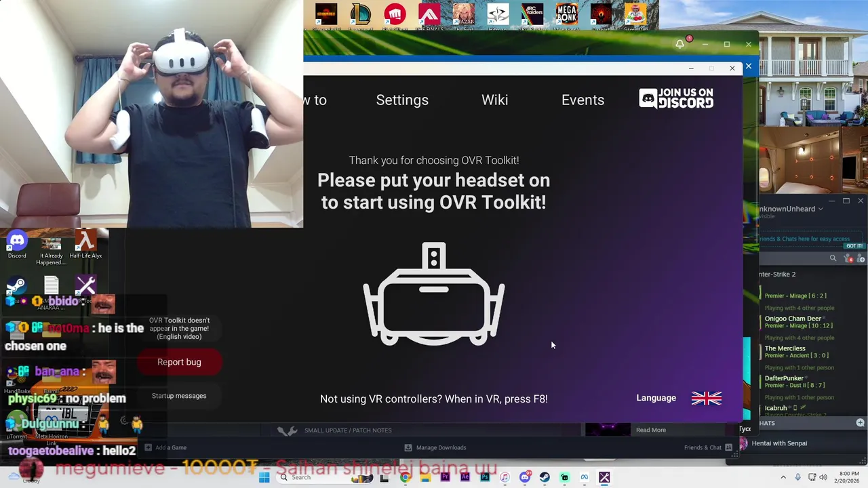Open Meta Horizon Link from taskbar
Viewport: 868px width, 488px height.
585,477
